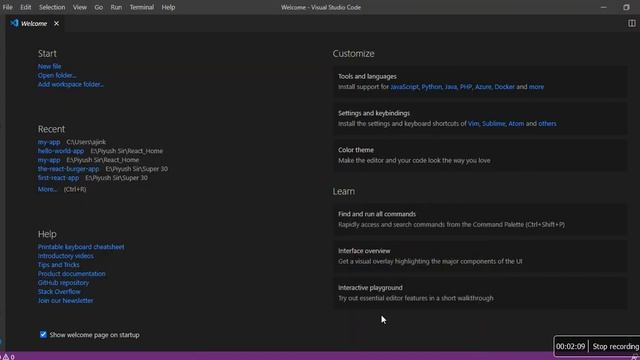
Task: Open the Interface overview
Action: [480, 256]
